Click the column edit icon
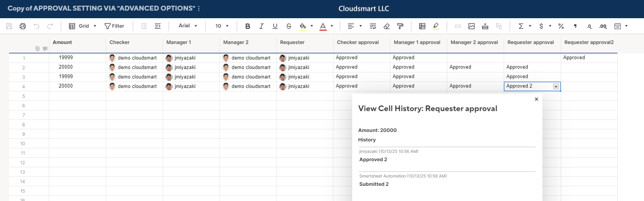Screen dimensions: 644x201 pyautogui.click(x=499, y=26)
